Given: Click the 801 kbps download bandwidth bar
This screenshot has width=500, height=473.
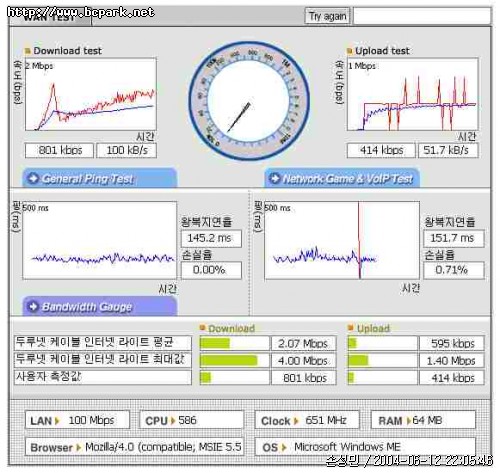Looking at the screenshot, I should point(234,378).
